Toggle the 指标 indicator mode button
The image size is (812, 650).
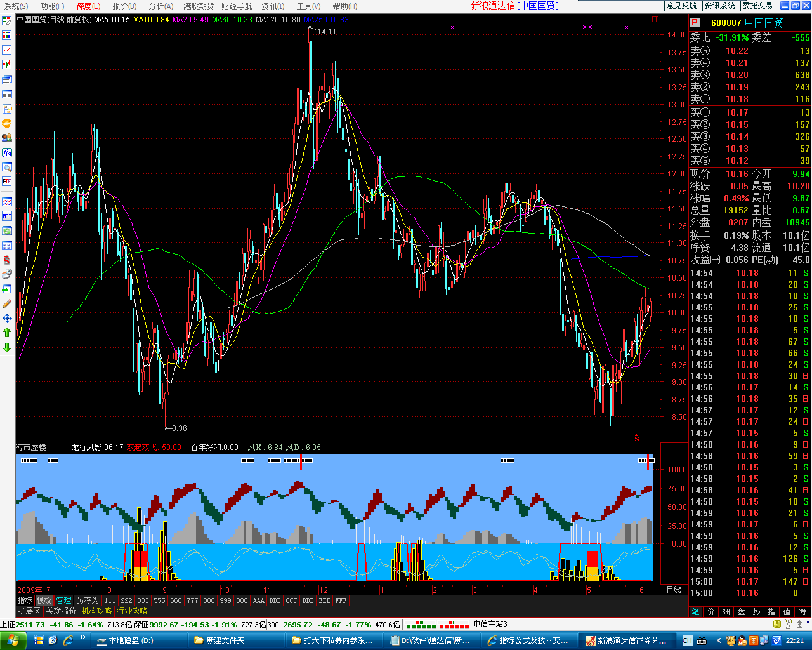click(x=25, y=600)
